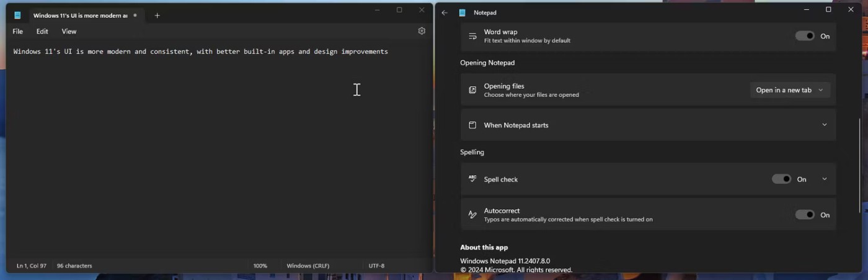Open the 'Open in a new tab' dropdown
The width and height of the screenshot is (868, 280).
789,90
